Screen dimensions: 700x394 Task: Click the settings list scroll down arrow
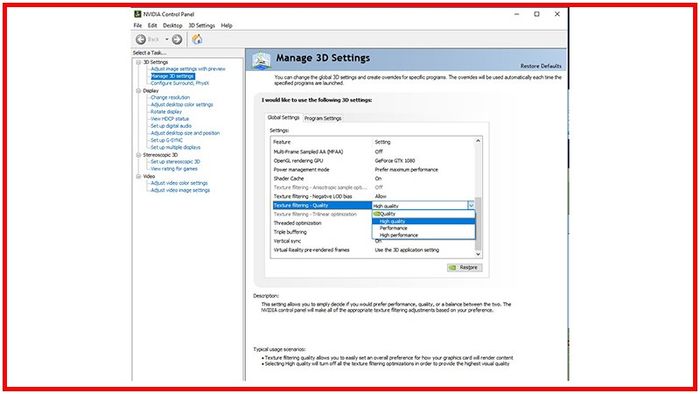coord(478,254)
